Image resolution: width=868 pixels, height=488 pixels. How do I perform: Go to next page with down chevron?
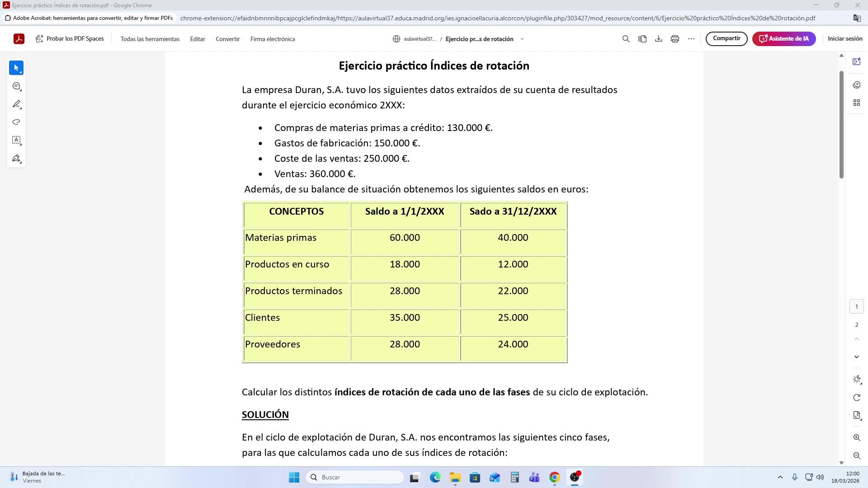point(856,357)
